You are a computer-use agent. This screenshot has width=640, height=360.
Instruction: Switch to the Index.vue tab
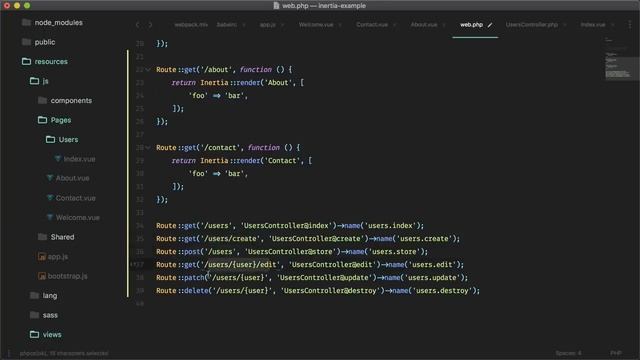pos(593,25)
